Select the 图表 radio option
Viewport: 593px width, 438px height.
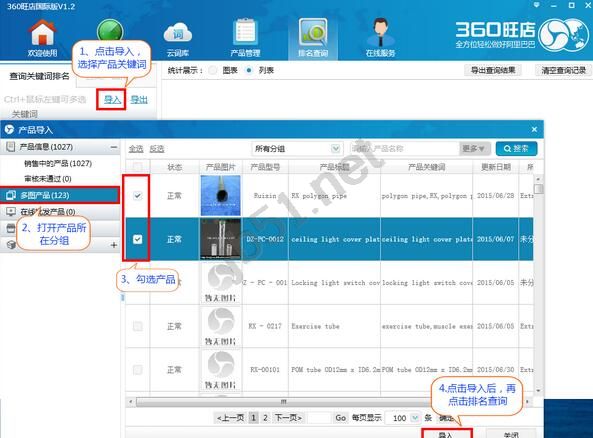point(213,70)
